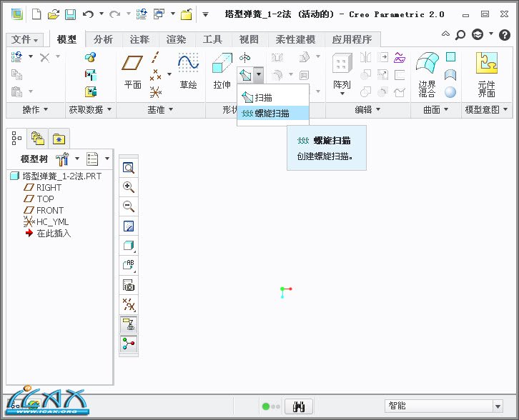The image size is (519, 420).
Task: Expand the Editing (编辑) group
Action: (x=367, y=110)
